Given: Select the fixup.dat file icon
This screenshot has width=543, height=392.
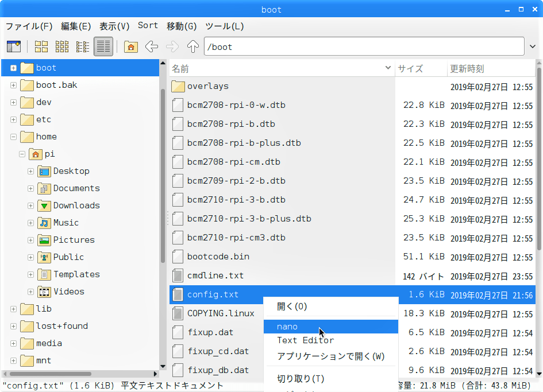Looking at the screenshot, I should 178,332.
